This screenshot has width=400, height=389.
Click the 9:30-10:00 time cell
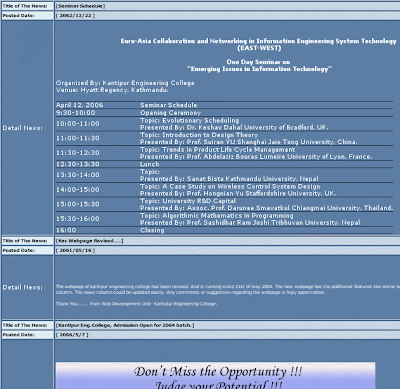(75, 113)
